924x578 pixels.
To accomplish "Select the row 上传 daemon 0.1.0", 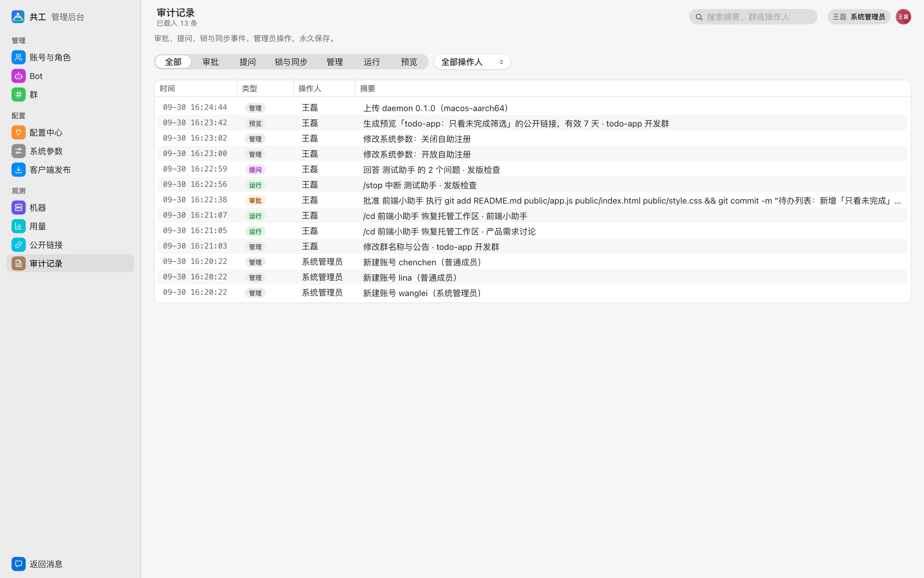I will click(532, 108).
